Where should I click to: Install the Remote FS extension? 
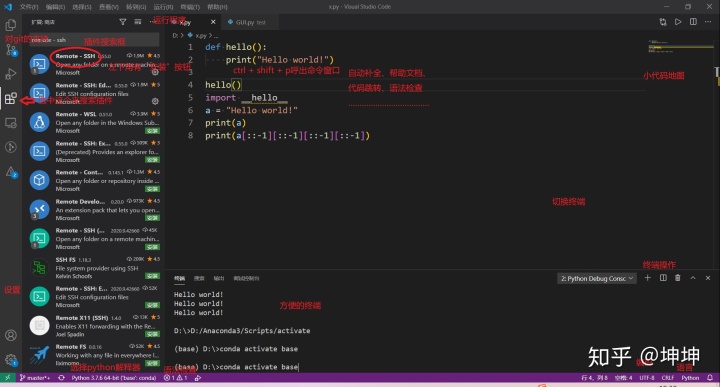pyautogui.click(x=152, y=363)
